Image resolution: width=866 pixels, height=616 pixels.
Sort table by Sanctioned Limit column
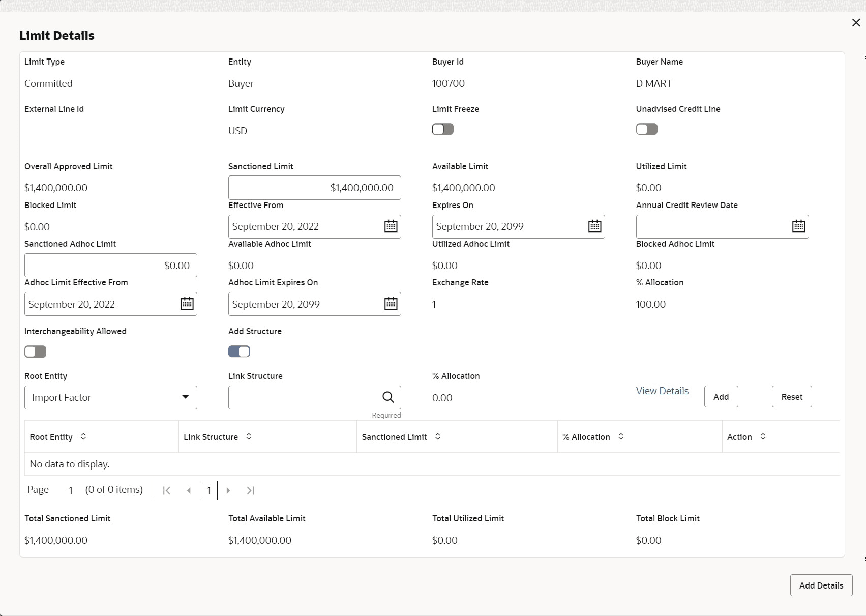pyautogui.click(x=438, y=437)
